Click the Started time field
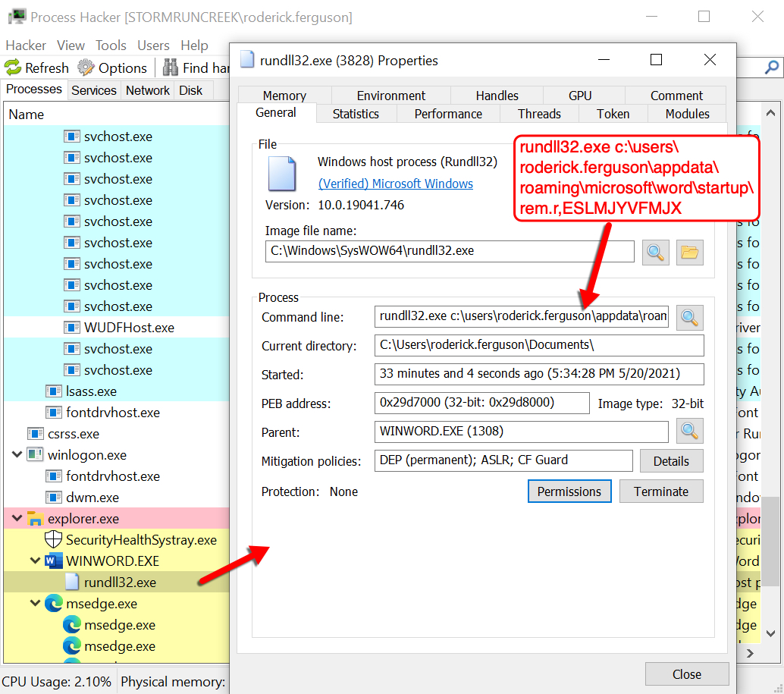 539,374
